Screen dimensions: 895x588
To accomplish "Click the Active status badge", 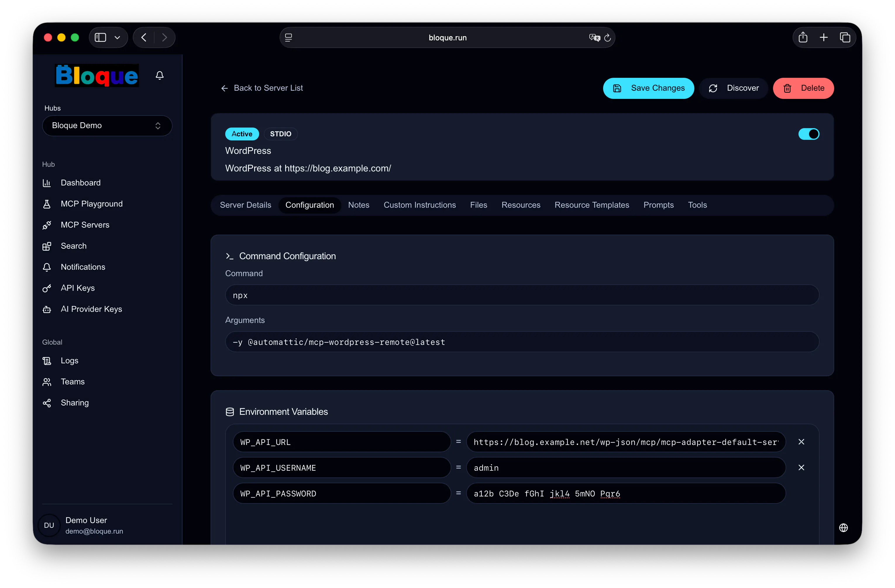I will click(242, 134).
